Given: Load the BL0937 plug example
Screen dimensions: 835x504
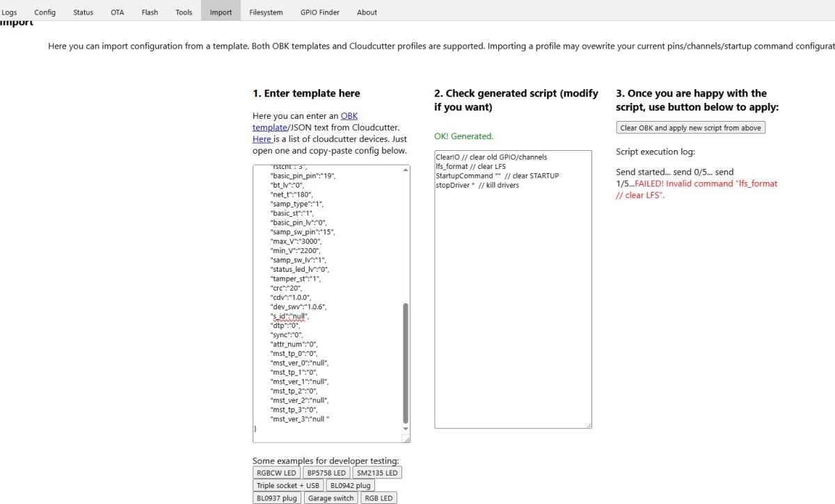Looking at the screenshot, I should click(277, 498).
